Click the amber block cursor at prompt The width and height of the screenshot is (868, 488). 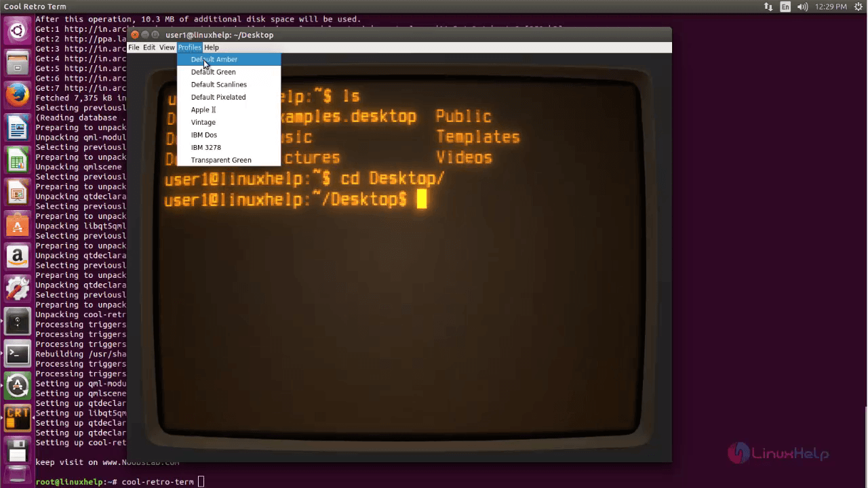(422, 199)
